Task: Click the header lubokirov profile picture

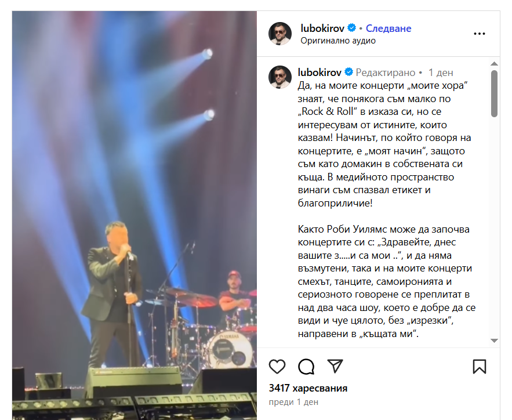Action: 280,33
